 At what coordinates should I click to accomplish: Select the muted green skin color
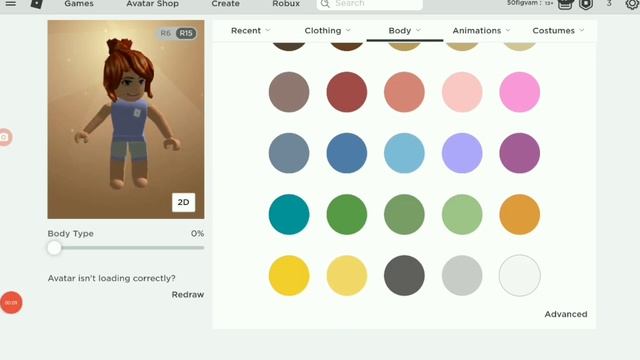(404, 215)
